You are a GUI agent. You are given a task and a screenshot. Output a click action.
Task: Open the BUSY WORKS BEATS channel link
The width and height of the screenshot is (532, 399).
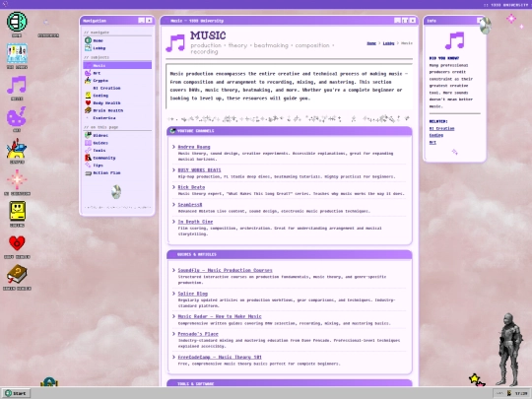coord(199,170)
